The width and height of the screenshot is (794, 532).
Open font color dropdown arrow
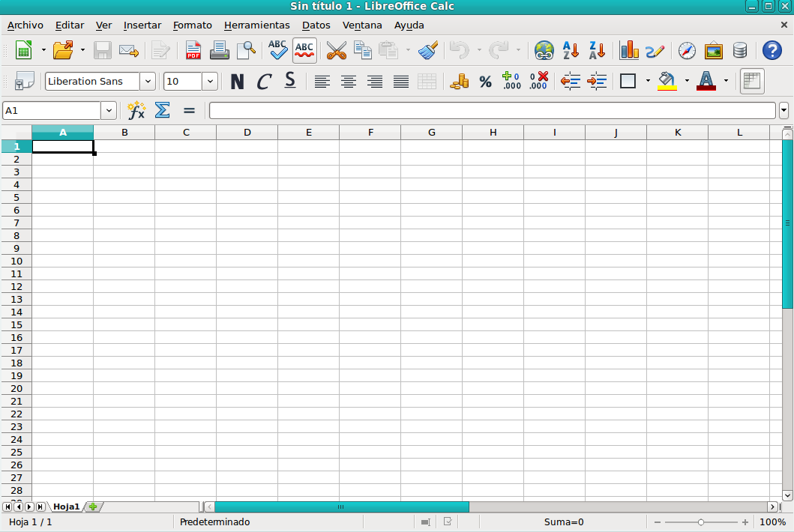click(726, 81)
